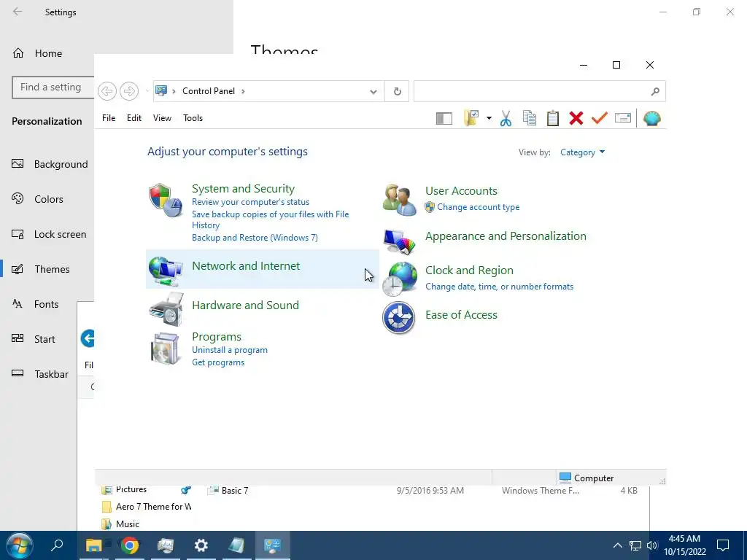Open the Tools menu
747x560 pixels.
[193, 117]
